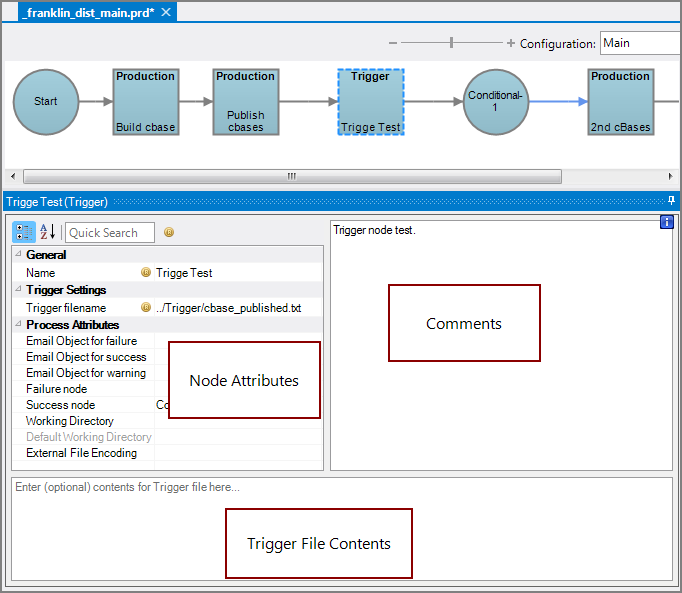
Task: Sort properties alphabetically with A-Z icon
Action: click(47, 232)
